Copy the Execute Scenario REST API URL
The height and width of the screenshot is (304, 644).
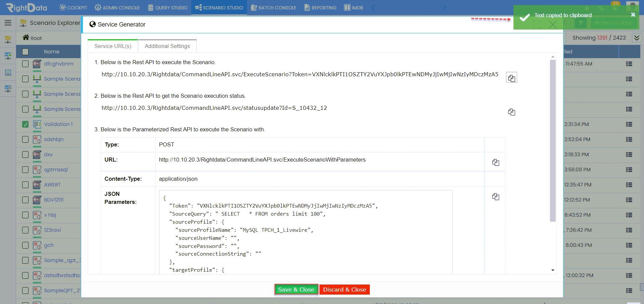point(511,78)
